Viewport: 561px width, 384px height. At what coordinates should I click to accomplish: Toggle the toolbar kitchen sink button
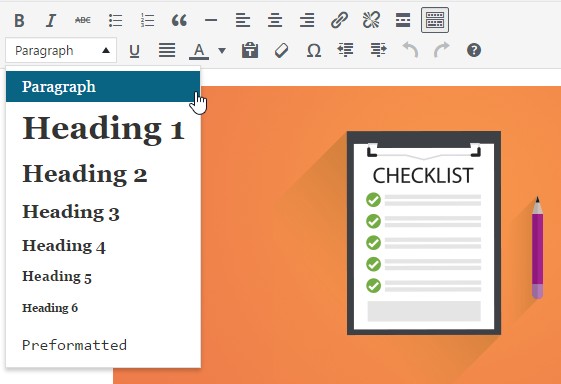pyautogui.click(x=435, y=20)
